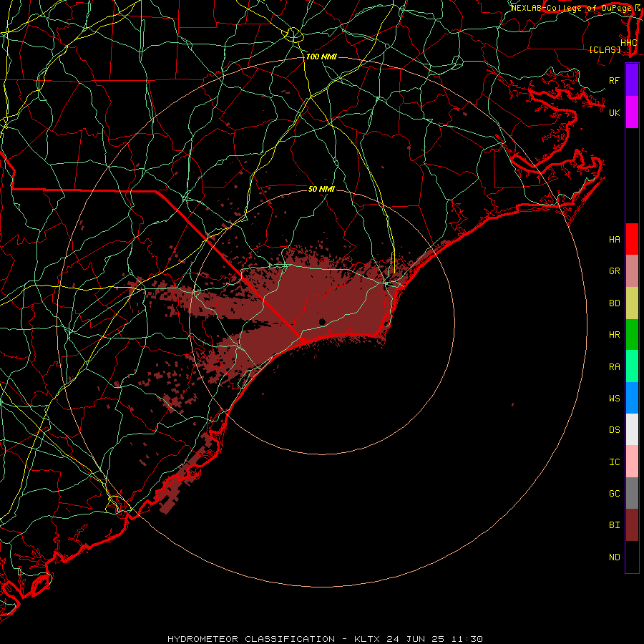Click the HR dark green legend swatch
Screen dimensions: 644x644
point(632,335)
